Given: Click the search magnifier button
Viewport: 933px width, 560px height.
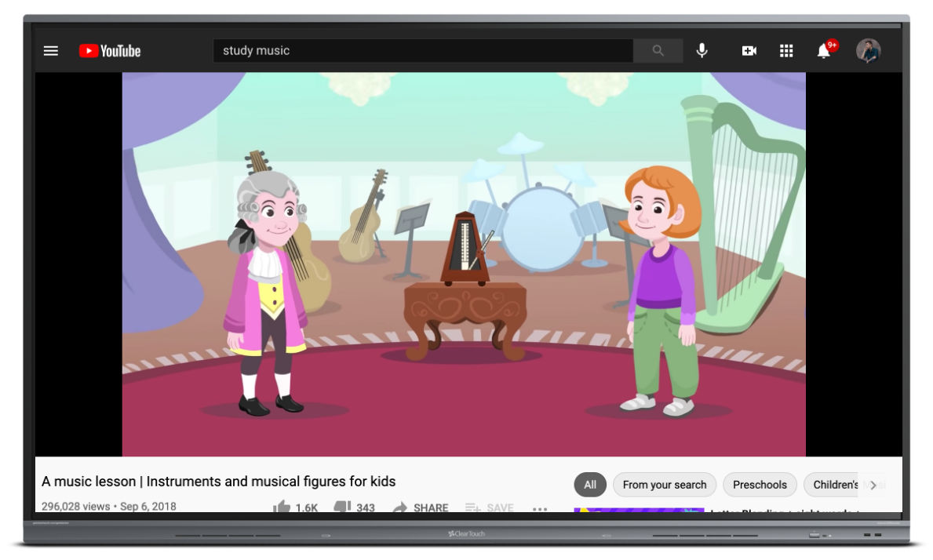Looking at the screenshot, I should pos(658,51).
